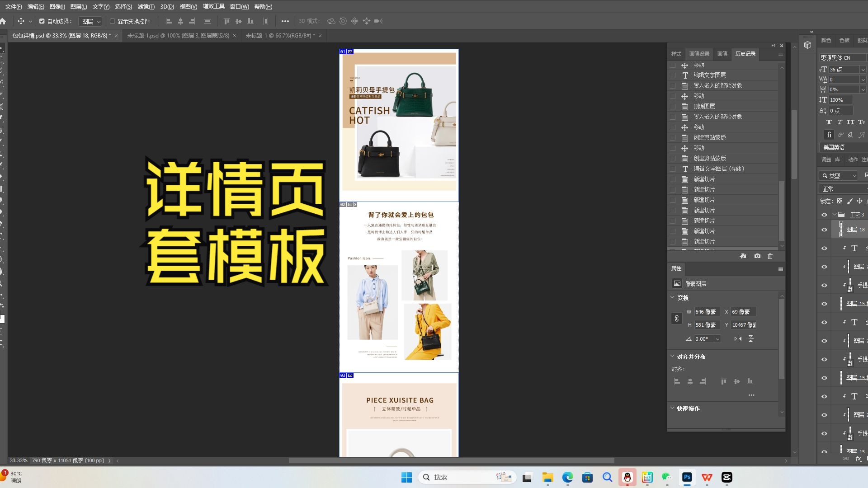Lock image pixels with brush icon

(x=849, y=202)
